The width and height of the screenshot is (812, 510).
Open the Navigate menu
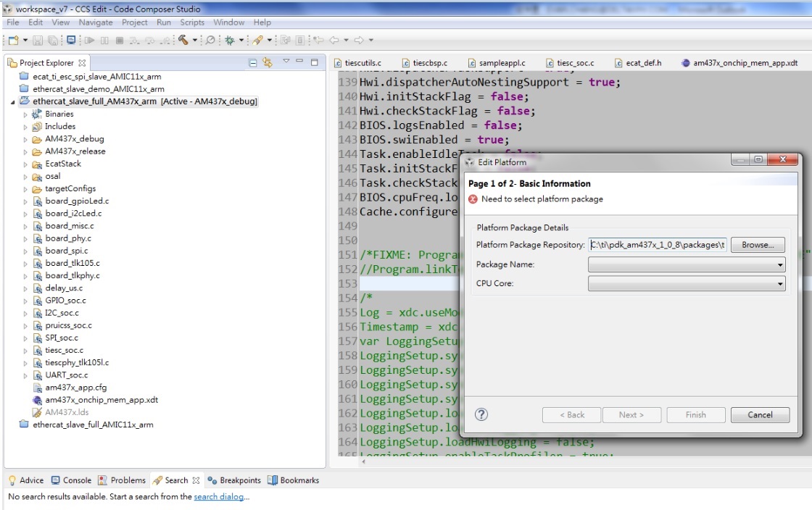point(95,22)
